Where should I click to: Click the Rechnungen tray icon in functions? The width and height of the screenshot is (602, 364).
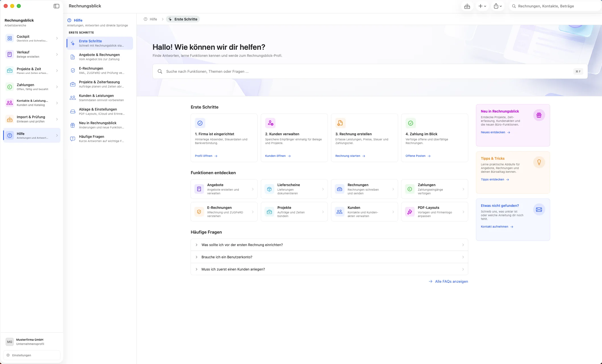click(x=340, y=189)
